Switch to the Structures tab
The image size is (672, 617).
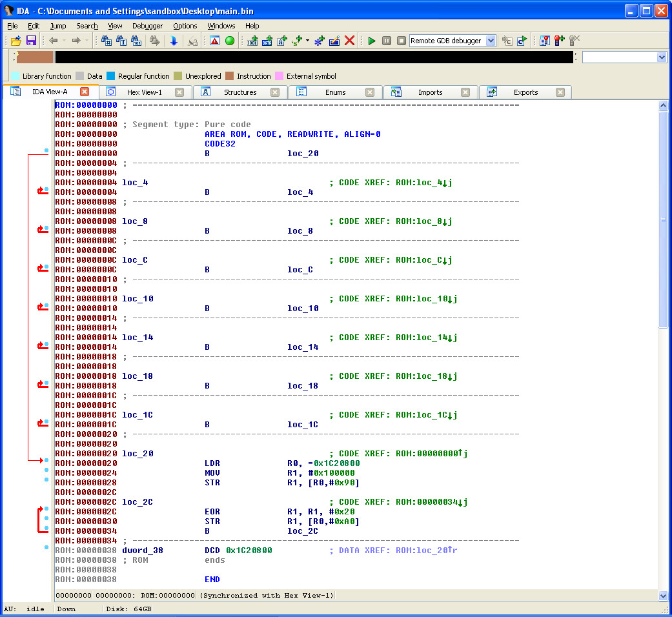pos(240,92)
